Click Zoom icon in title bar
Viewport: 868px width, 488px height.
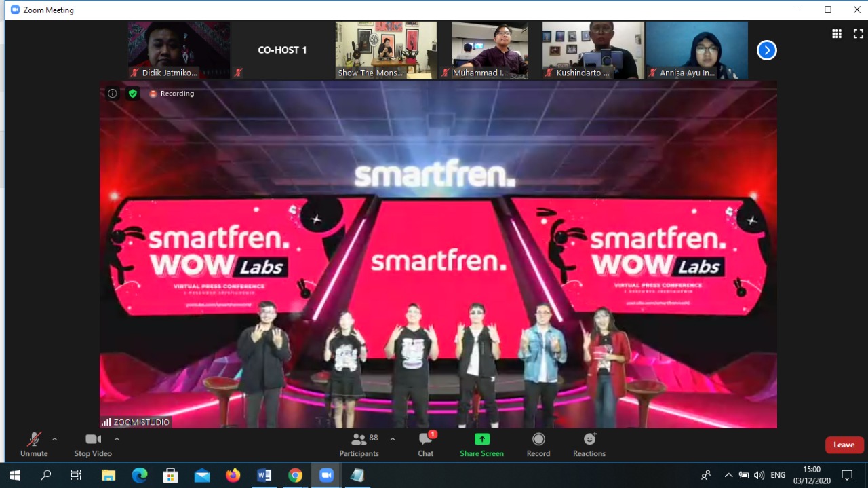15,10
